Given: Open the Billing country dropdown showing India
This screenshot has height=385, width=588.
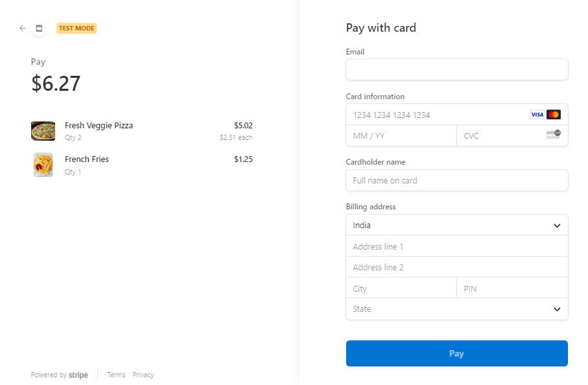Looking at the screenshot, I should 456,225.
